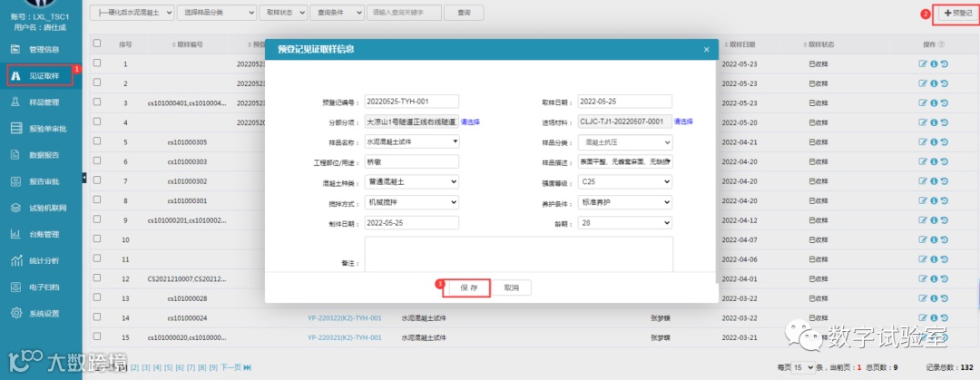Jump to last page via pagination icon

click(248, 367)
